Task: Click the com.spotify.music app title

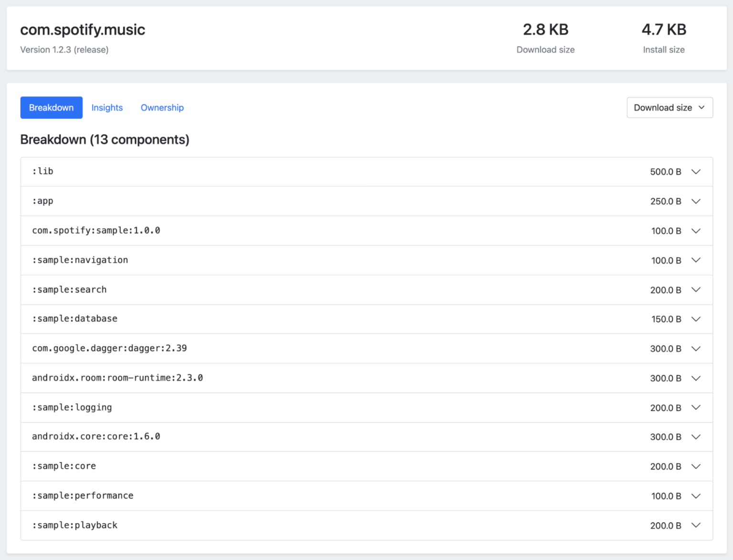Action: 83,30
